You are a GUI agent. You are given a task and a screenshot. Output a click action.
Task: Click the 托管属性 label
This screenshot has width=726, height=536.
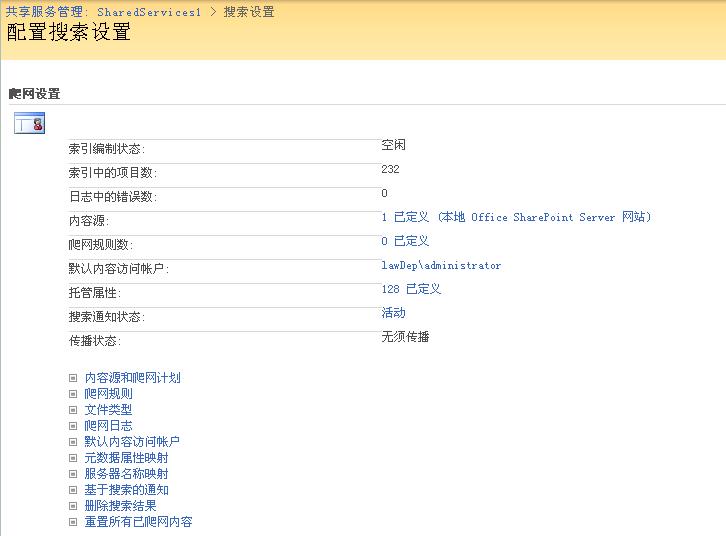coord(95,293)
